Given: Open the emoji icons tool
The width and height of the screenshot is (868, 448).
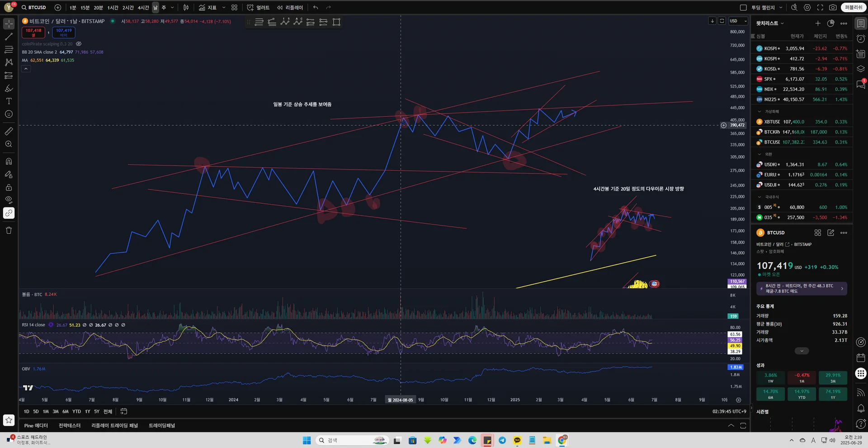Looking at the screenshot, I should [x=9, y=114].
